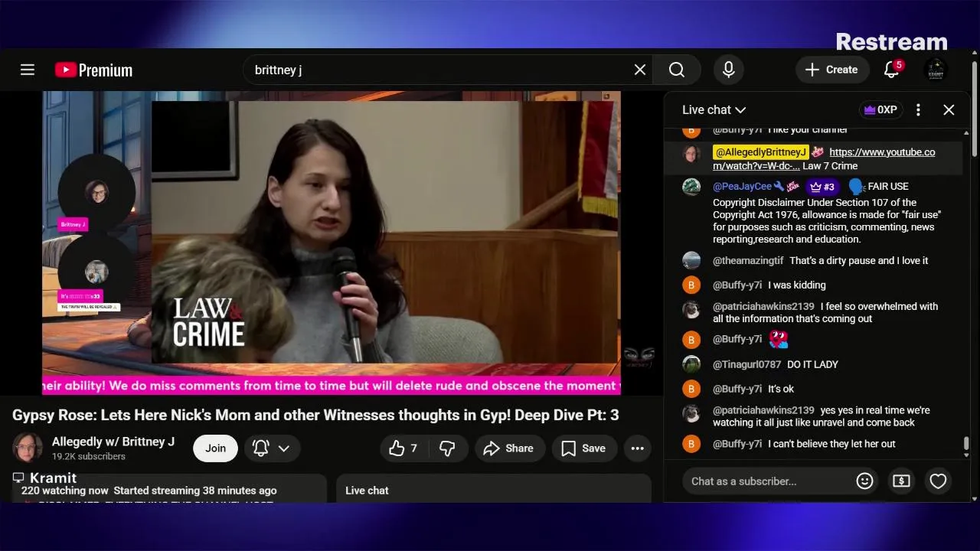Select the '19.2K subscribers' text

(89, 457)
